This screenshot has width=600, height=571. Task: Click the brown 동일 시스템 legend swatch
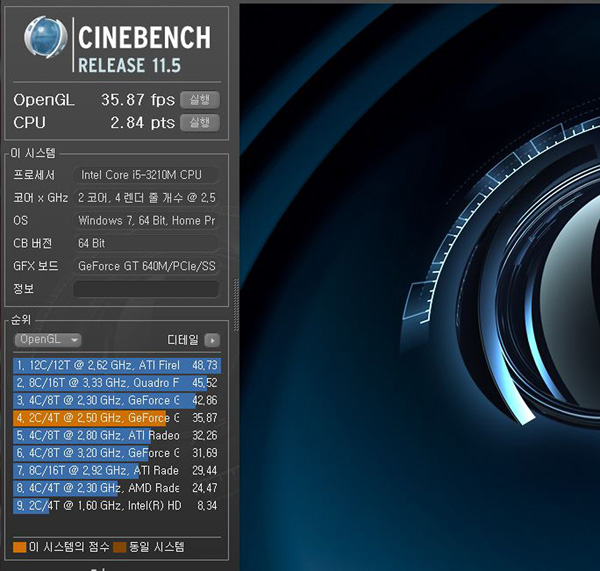[x=119, y=547]
